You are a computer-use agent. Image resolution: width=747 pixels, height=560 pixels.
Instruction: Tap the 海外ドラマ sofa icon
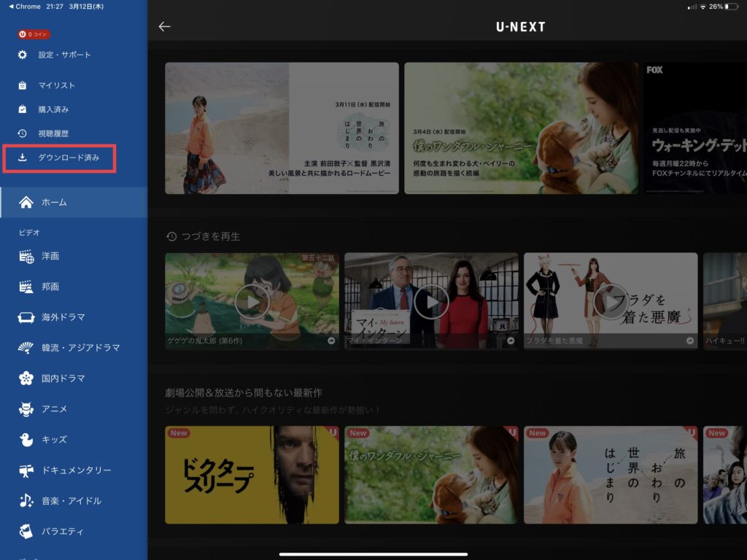tap(26, 317)
